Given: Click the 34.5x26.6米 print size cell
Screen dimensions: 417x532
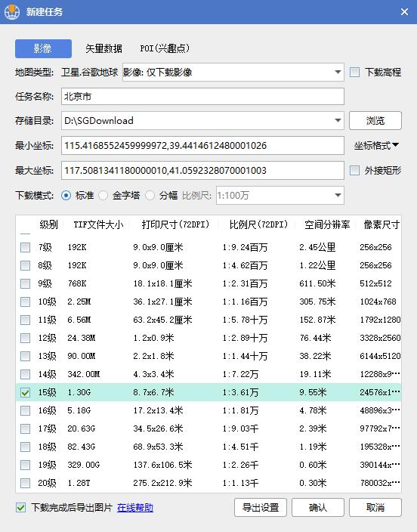Looking at the screenshot, I should click(158, 429).
